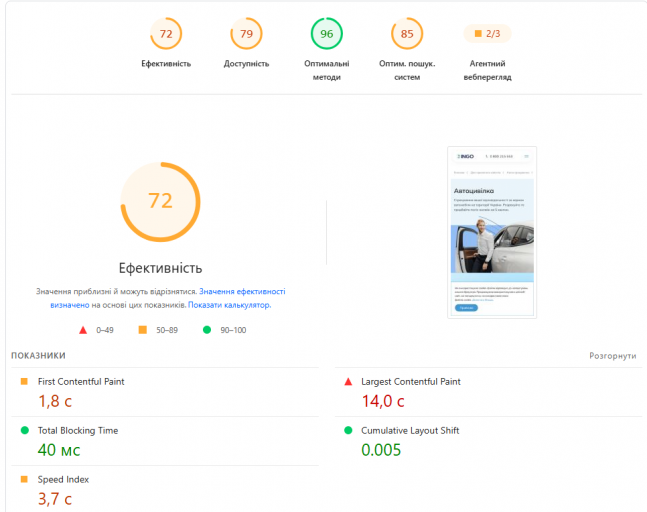
Task: Select the Total Blocking Time label
Action: click(x=78, y=430)
